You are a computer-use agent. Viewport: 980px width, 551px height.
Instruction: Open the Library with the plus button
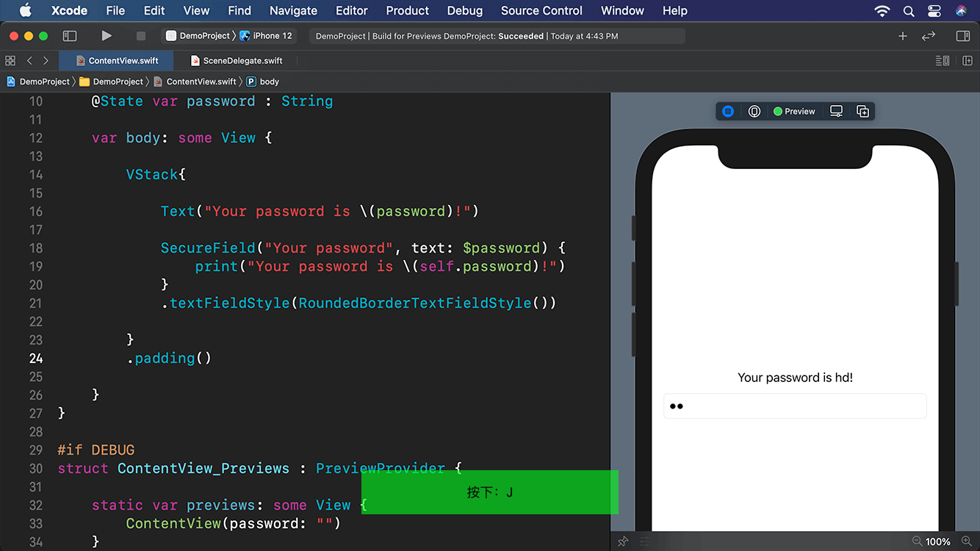click(903, 35)
